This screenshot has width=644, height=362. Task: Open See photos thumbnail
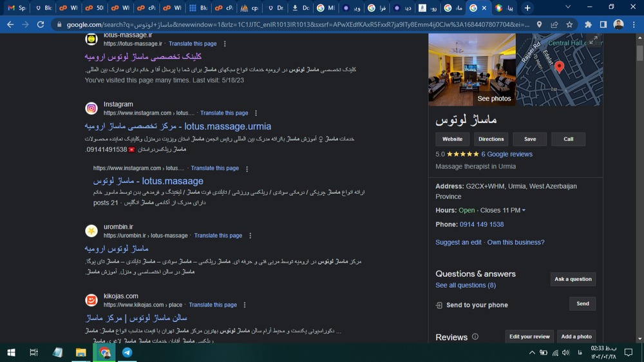coord(472,70)
